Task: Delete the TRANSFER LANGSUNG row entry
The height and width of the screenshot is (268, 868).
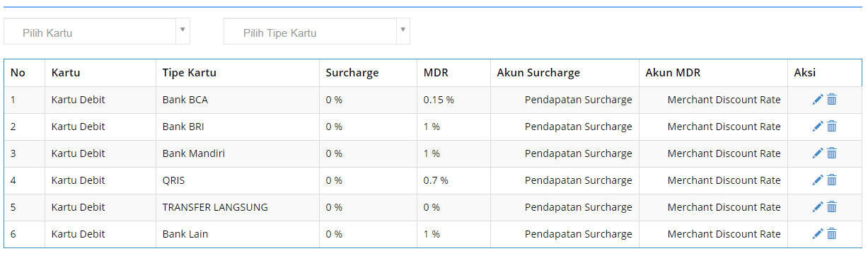Action: 832,207
